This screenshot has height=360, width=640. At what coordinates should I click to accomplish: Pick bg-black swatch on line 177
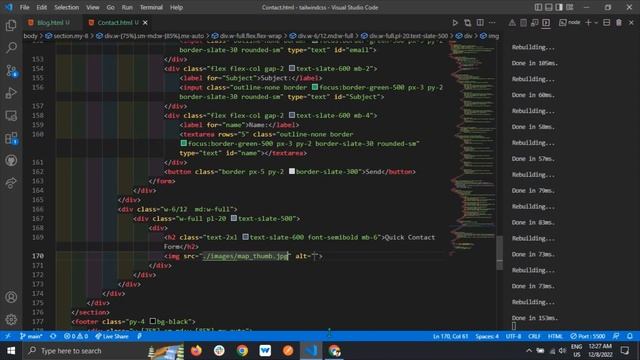click(x=153, y=322)
